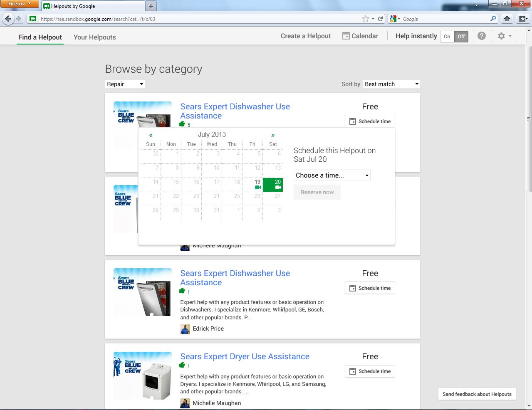This screenshot has width=532, height=410.
Task: Click the first listing Sears Blue Crew thumbnail
Action: pos(143,114)
